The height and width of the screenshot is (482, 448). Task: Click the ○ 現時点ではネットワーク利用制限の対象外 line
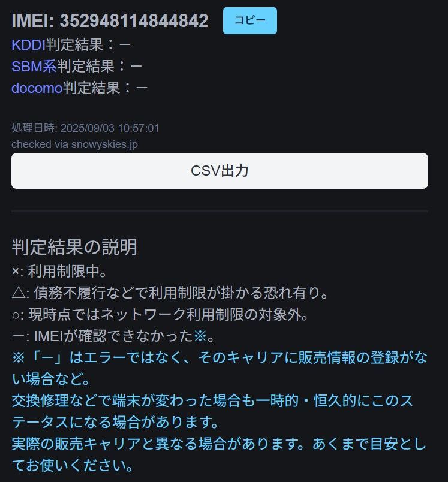160,314
